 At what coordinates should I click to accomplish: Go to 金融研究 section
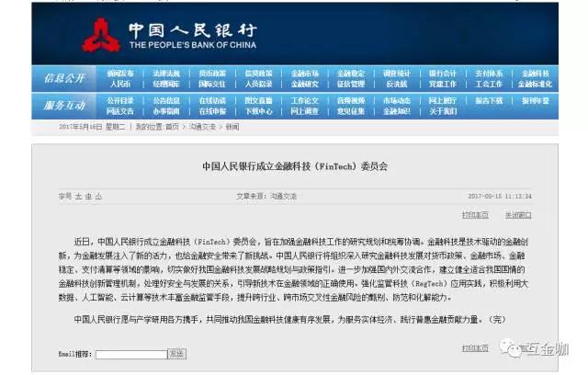(304, 85)
